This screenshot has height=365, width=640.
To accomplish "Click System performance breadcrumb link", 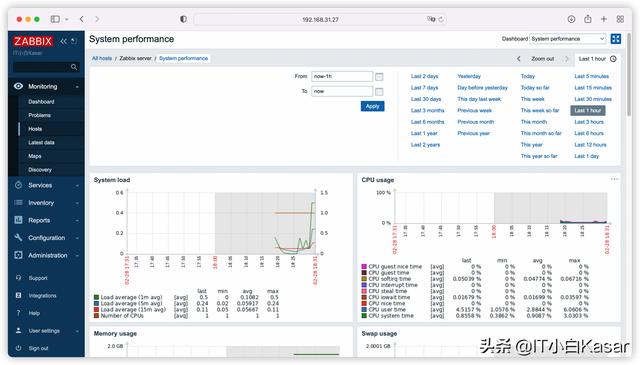I will (x=183, y=58).
